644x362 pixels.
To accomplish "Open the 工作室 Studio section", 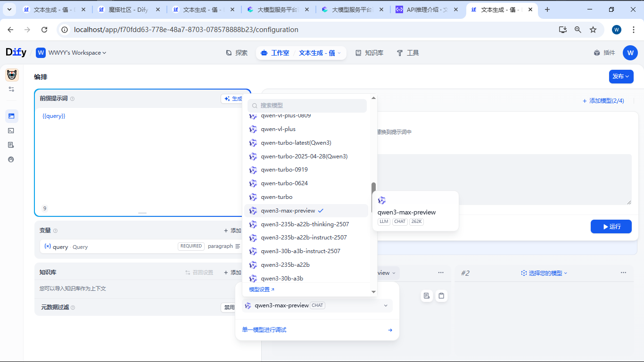I will pos(275,53).
